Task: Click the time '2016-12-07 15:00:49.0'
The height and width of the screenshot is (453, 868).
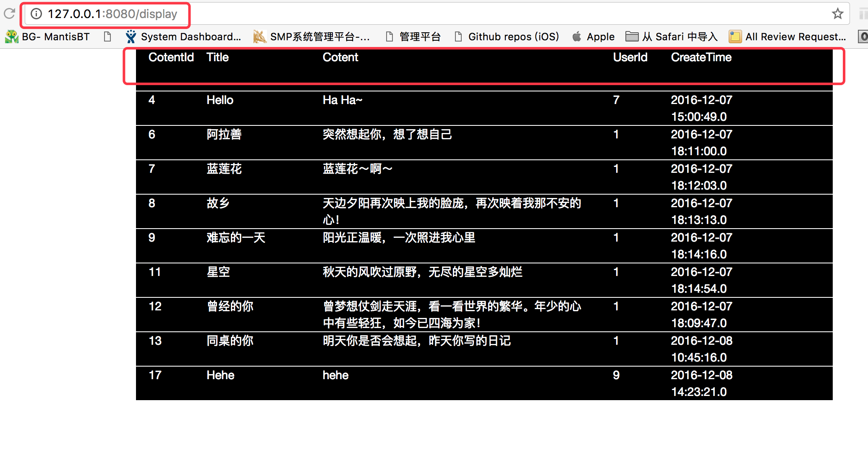Action: [701, 108]
